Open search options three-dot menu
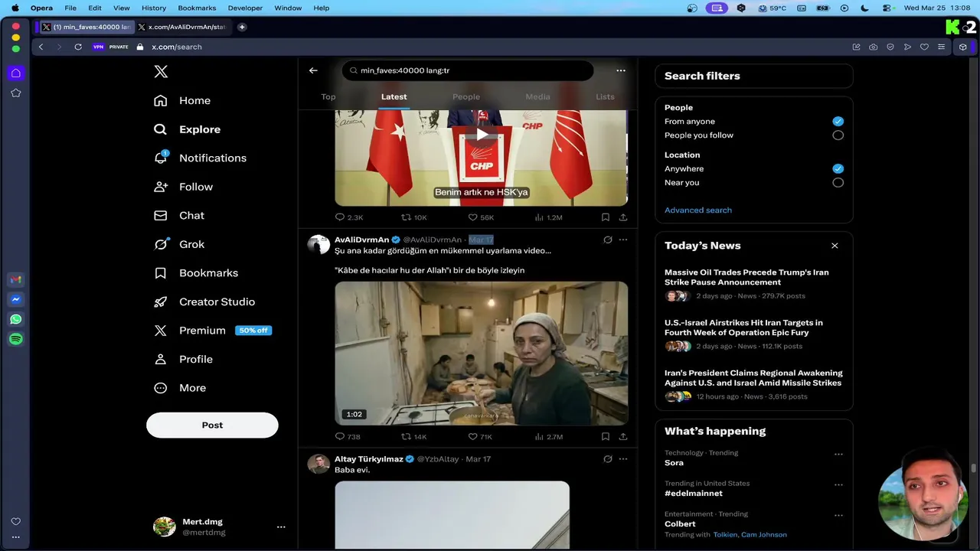Screen dimensions: 980x551 coord(621,70)
